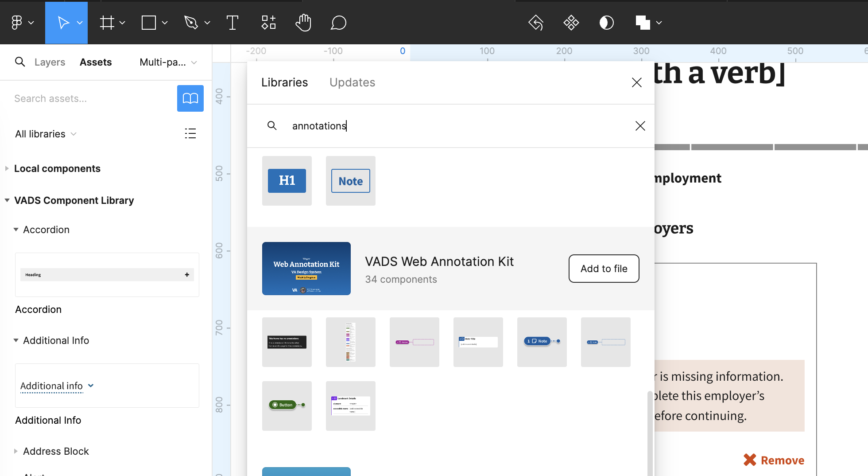Image resolution: width=868 pixels, height=476 pixels.
Task: Select the tall annotation list thumbnail
Action: pos(351,342)
